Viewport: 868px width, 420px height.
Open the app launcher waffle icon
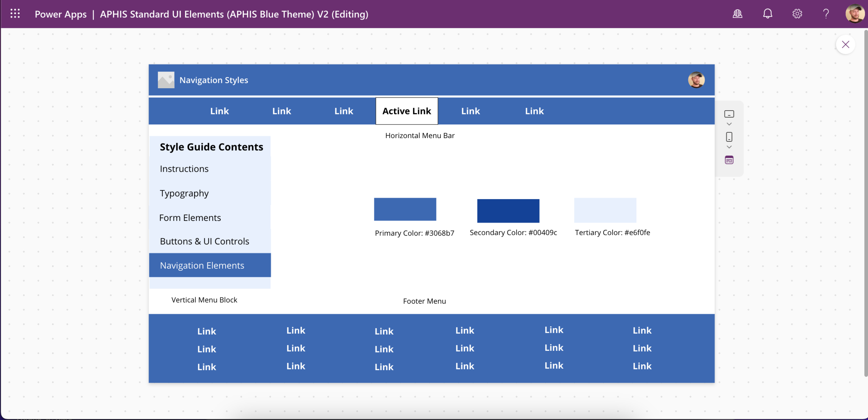[15, 14]
